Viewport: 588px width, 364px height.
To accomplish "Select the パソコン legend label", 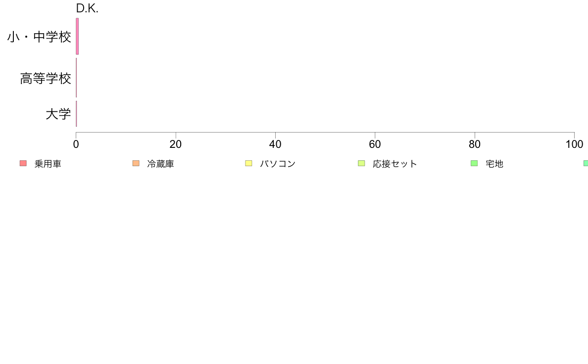I will point(278,164).
